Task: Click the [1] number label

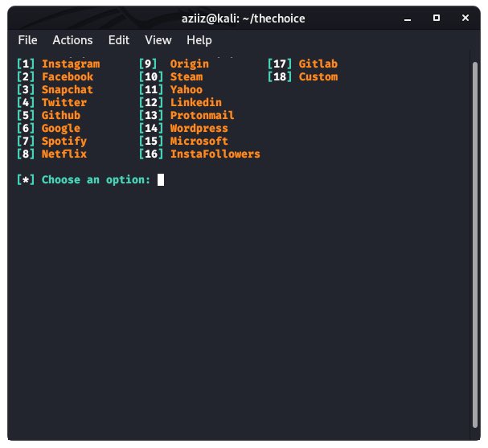Action: [x=26, y=64]
